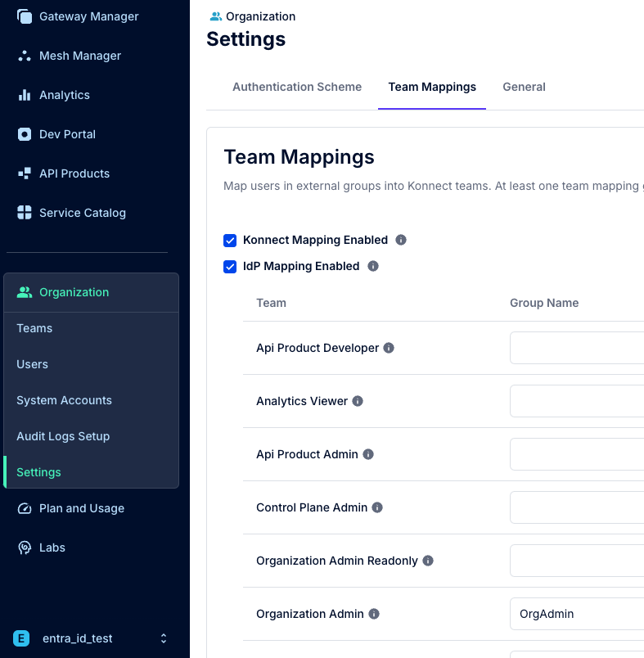Click info icon beside Organization Admin
The image size is (644, 658).
tap(374, 614)
